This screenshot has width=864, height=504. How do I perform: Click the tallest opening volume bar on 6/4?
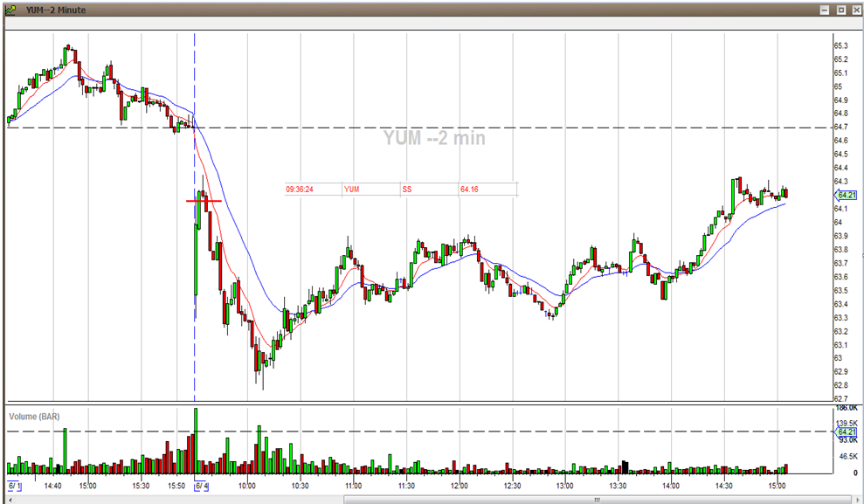pos(196,441)
